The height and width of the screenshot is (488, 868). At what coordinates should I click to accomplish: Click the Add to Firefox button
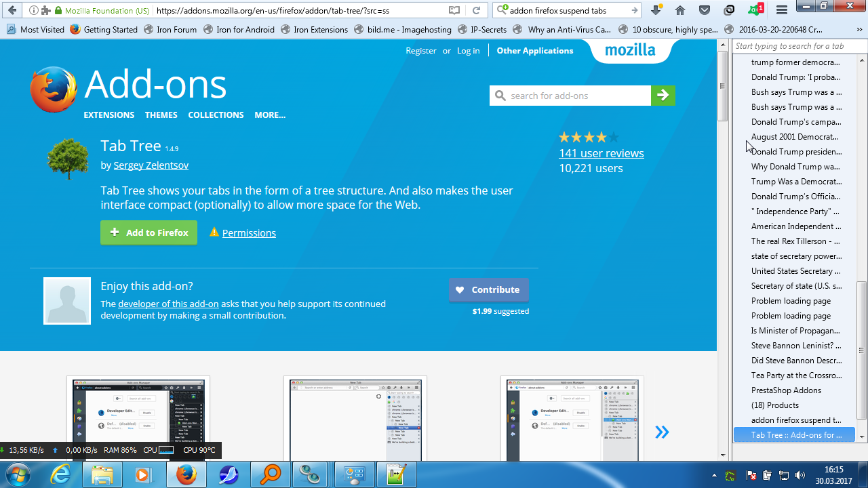click(149, 232)
